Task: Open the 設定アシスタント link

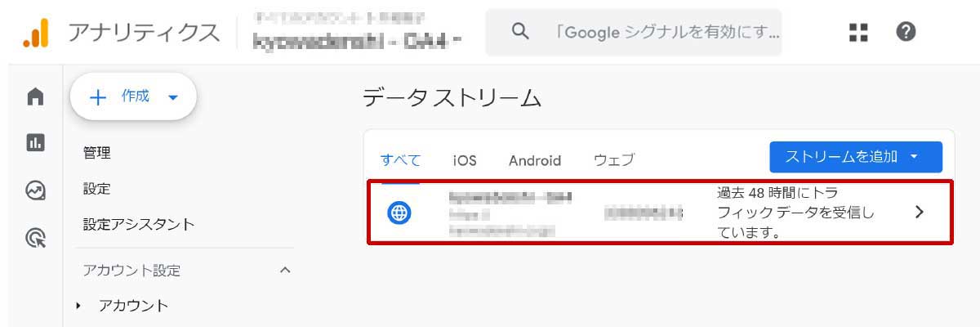Action: pyautogui.click(x=139, y=224)
